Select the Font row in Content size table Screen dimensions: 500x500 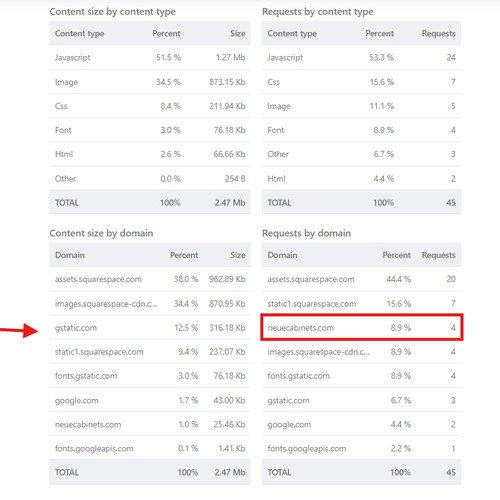pyautogui.click(x=150, y=130)
